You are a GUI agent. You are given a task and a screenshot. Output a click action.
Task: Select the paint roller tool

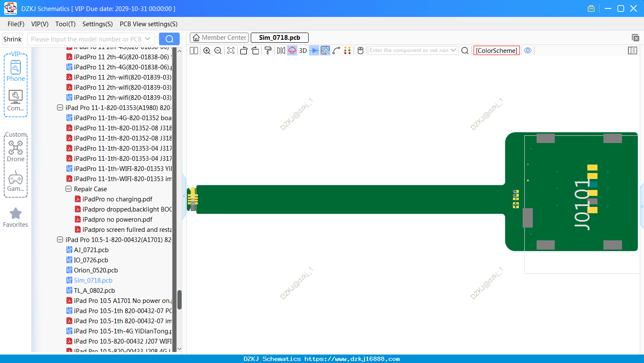click(x=268, y=50)
